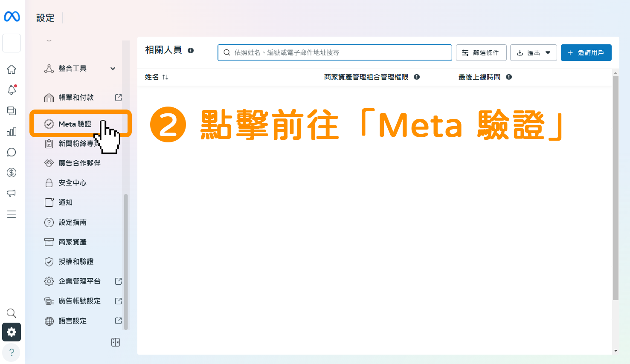Image resolution: width=630 pixels, height=364 pixels.
Task: Click the sidebar menu scrollbar thumb
Action: coord(126,262)
